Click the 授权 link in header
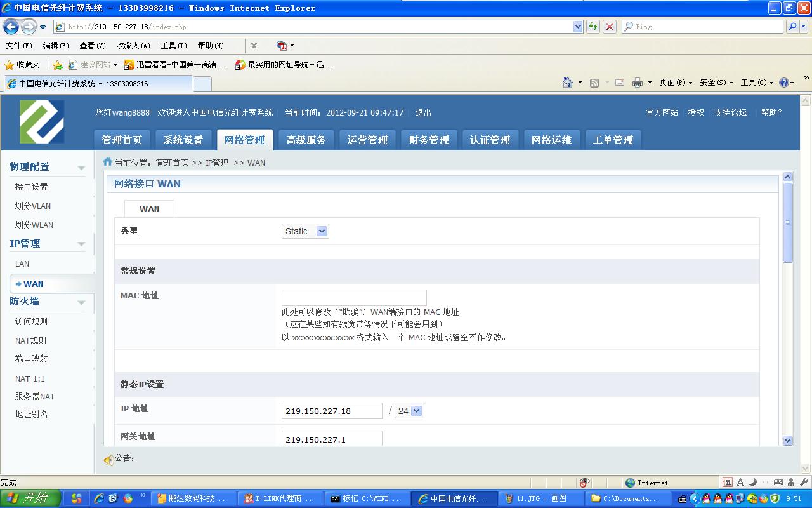Image resolution: width=812 pixels, height=508 pixels. (696, 112)
